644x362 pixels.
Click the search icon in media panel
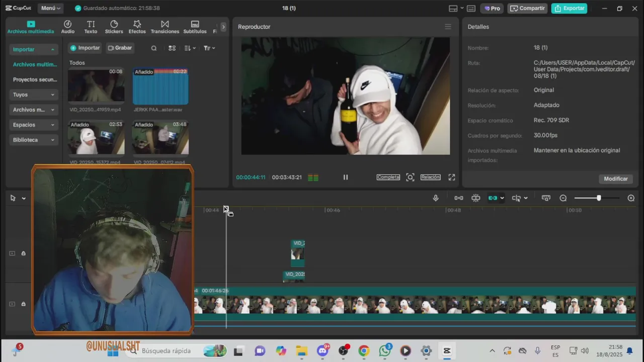click(154, 48)
